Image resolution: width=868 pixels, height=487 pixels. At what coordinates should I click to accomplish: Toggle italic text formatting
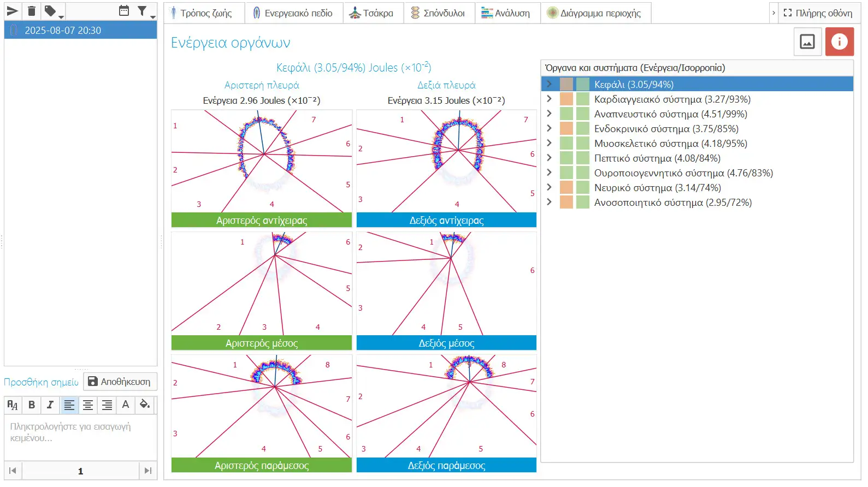point(50,405)
